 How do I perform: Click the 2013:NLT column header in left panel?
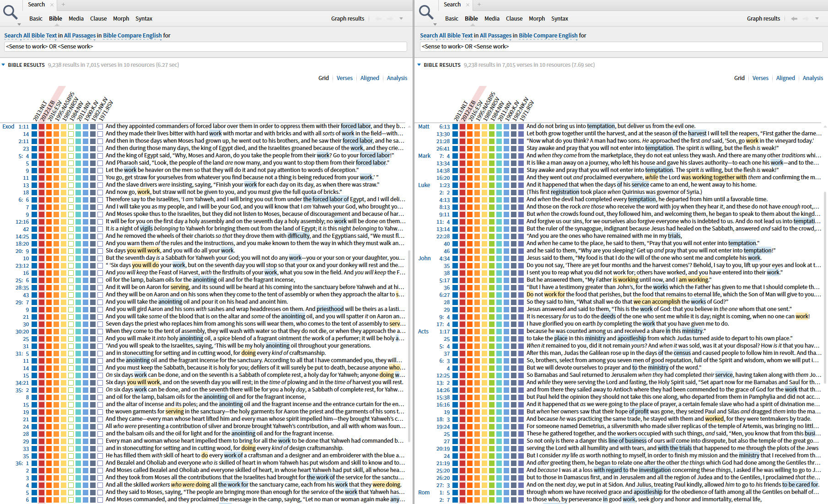pyautogui.click(x=40, y=111)
